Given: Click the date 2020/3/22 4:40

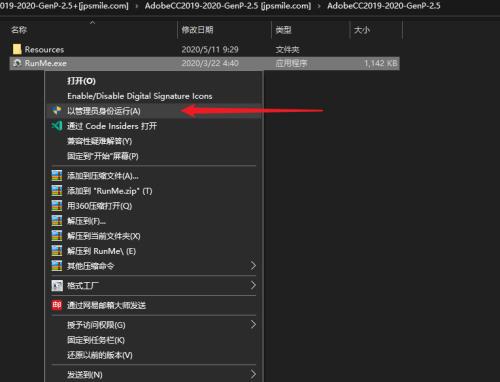Looking at the screenshot, I should click(210, 63).
